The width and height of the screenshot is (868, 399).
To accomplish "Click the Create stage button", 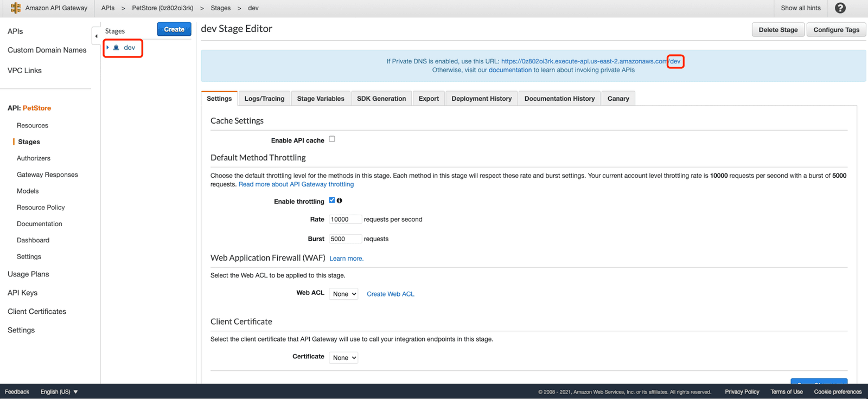I will point(174,29).
